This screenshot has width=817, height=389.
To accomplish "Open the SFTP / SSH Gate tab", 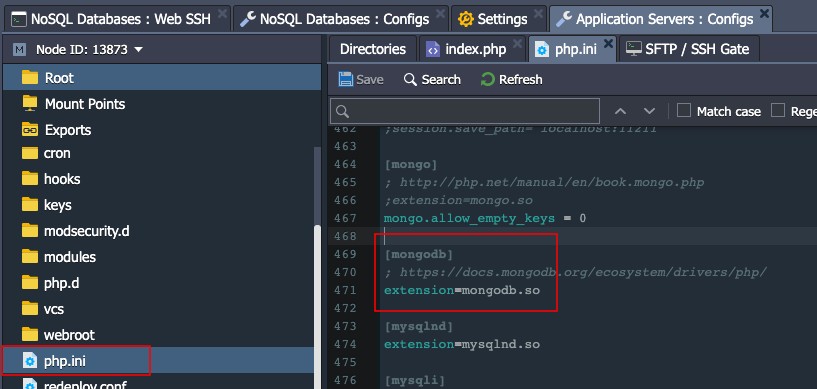I will point(688,49).
